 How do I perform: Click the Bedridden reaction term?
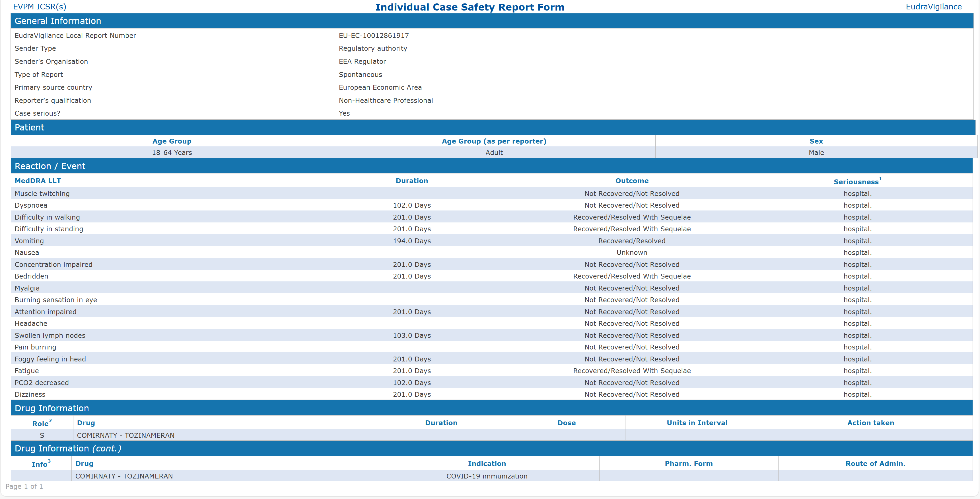coord(31,276)
